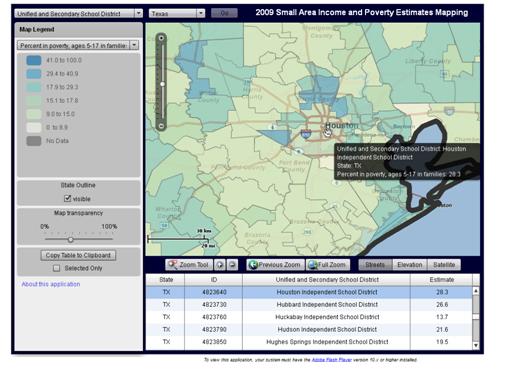Image resolution: width=511 pixels, height=371 pixels.
Task: Go back with Previous Zoom
Action: [275, 265]
